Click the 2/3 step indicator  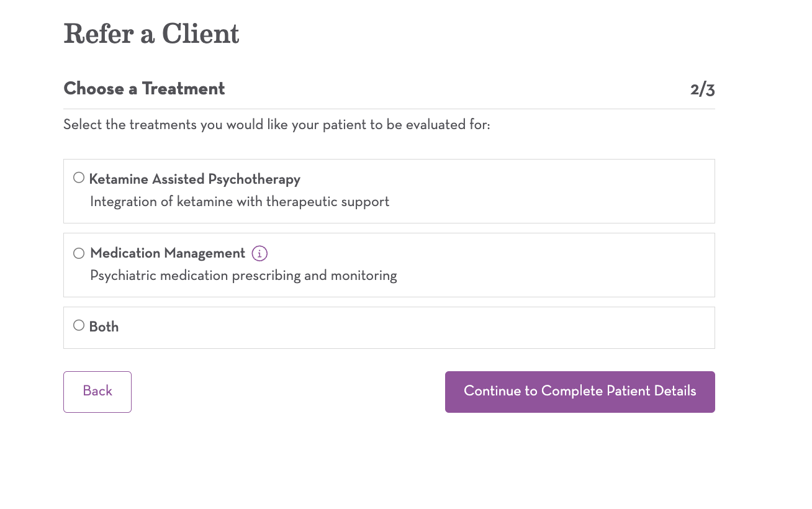pos(702,90)
